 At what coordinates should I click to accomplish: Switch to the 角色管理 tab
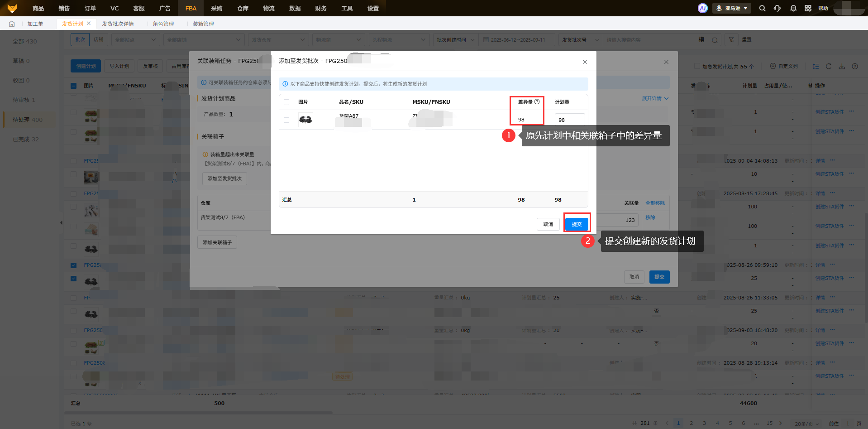point(163,24)
